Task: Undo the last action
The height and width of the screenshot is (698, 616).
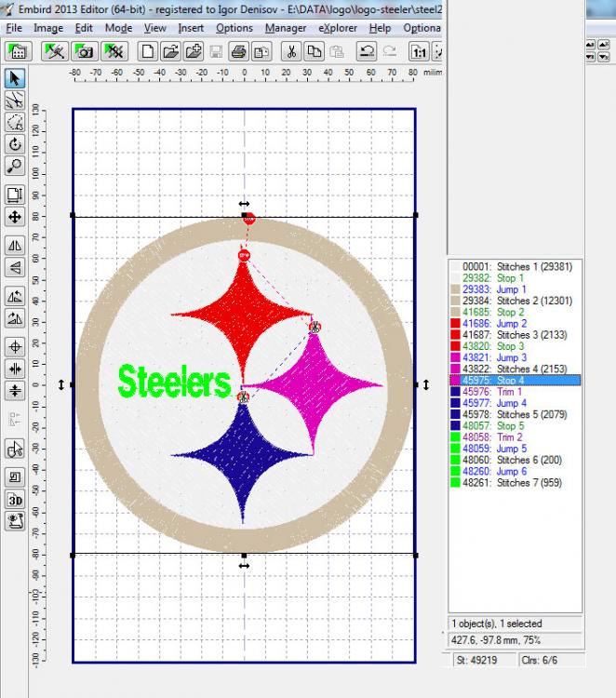Action: pos(367,51)
